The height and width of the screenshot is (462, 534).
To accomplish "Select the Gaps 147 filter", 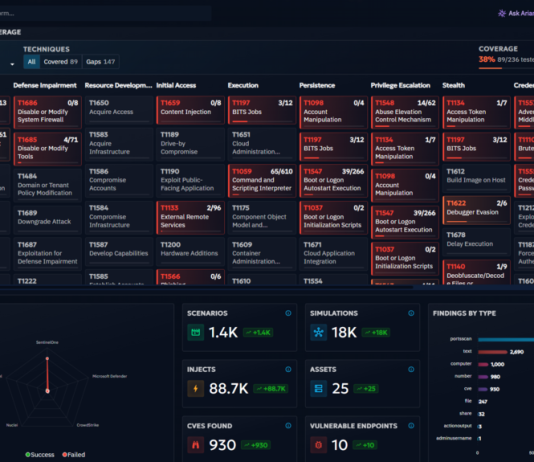I will click(100, 62).
